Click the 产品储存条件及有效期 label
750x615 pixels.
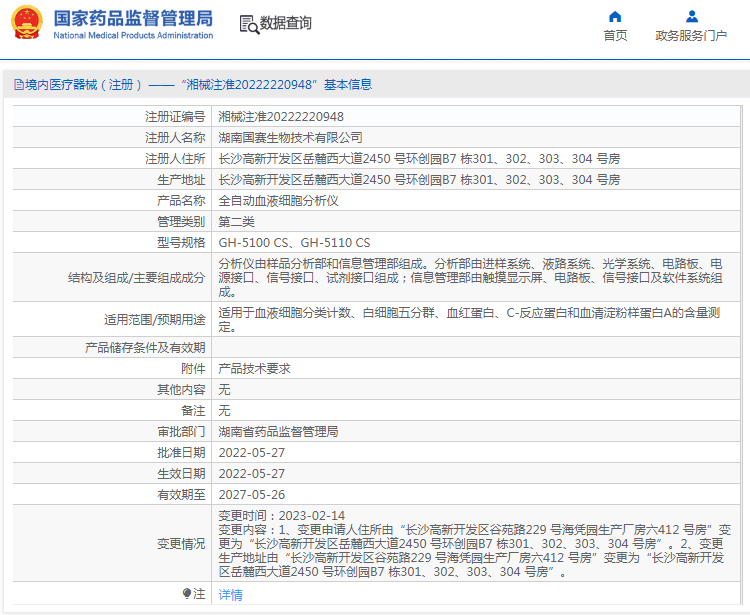point(145,348)
